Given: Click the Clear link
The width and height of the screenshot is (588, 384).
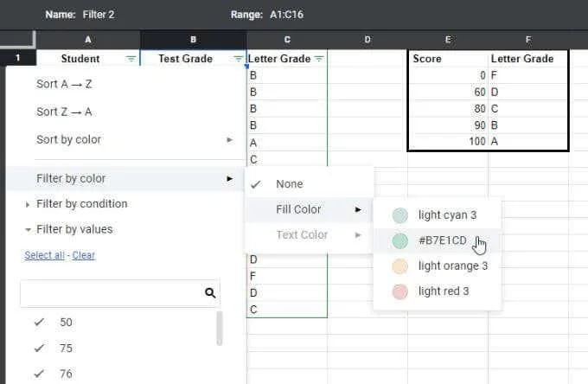Looking at the screenshot, I should point(84,255).
